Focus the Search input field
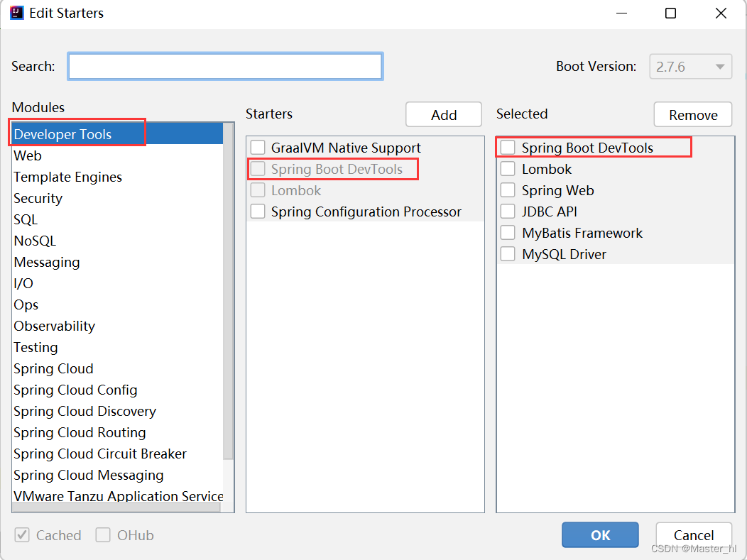The width and height of the screenshot is (747, 560). tap(225, 66)
